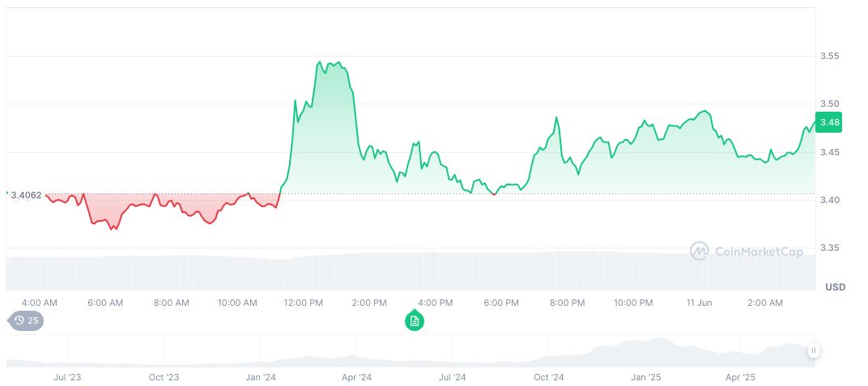Open the history badge showing 25
This screenshot has width=868, height=386.
click(26, 320)
